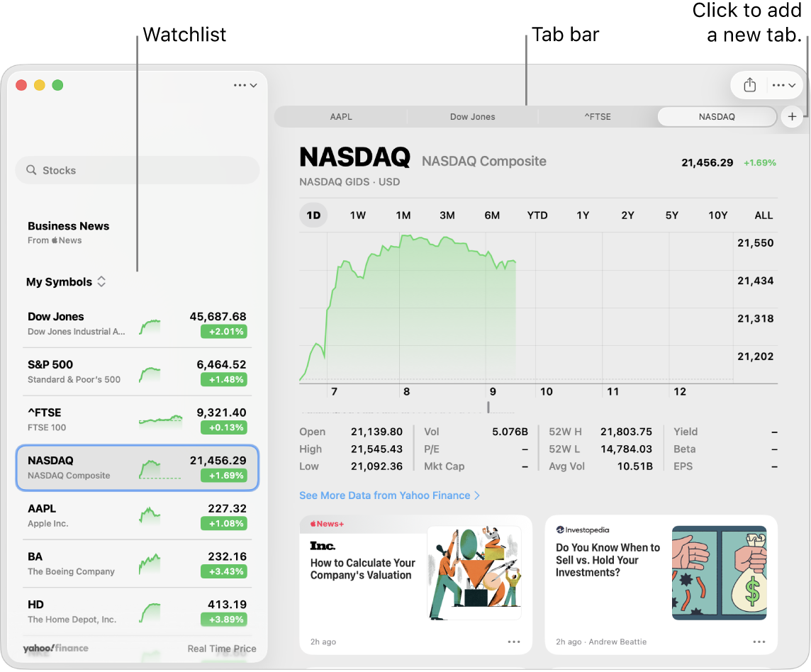Select the 5Y range slider position
The width and height of the screenshot is (811, 672).
point(671,215)
